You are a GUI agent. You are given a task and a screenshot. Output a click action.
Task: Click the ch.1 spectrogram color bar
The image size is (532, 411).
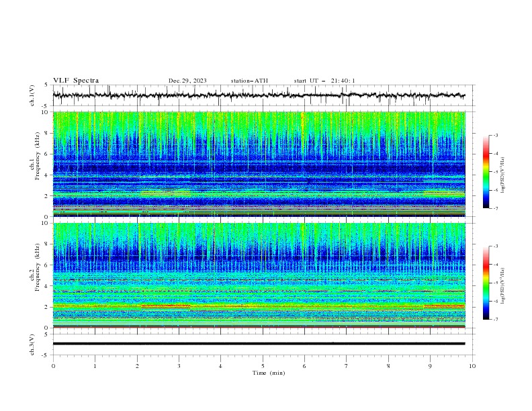[x=486, y=172]
